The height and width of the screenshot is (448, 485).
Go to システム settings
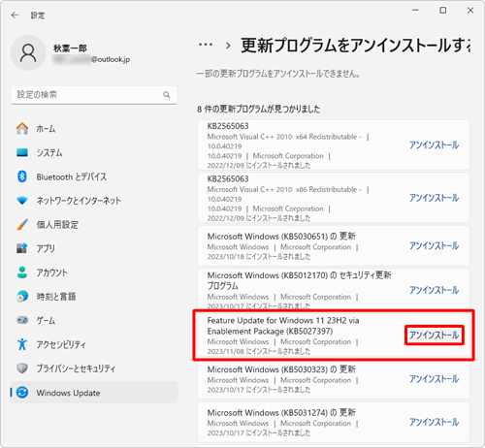tap(94, 152)
